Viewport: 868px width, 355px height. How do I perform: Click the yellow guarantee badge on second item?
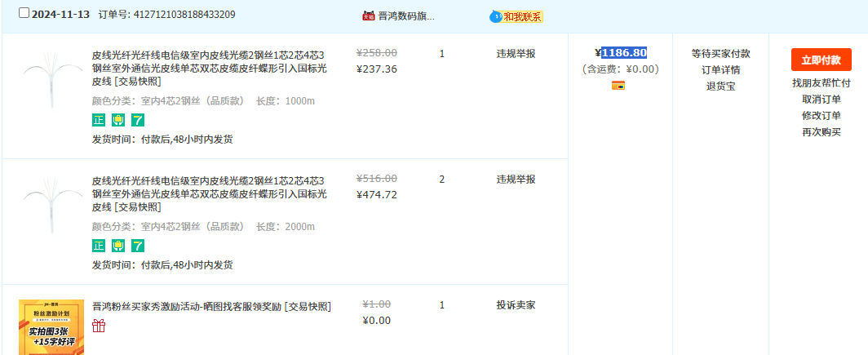(118, 246)
